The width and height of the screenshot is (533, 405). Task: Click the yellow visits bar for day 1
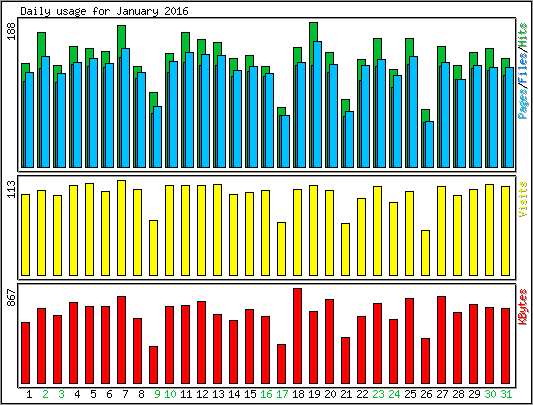click(x=26, y=235)
